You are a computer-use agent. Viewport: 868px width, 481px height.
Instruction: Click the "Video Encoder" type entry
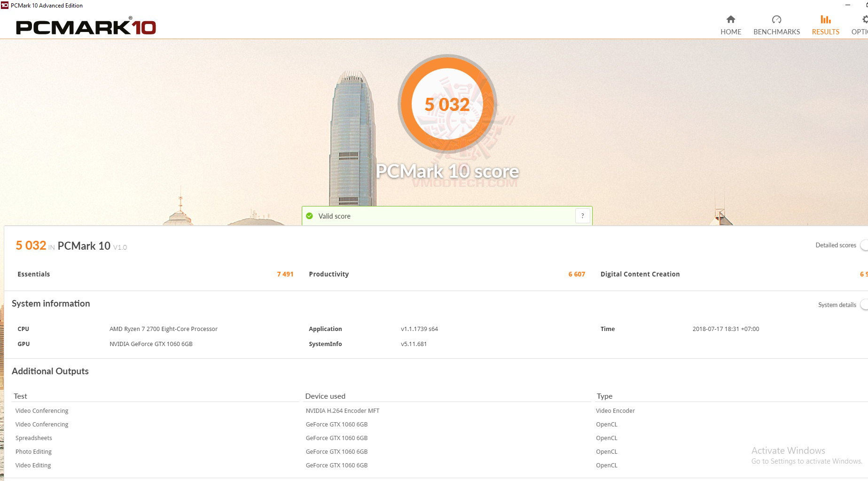point(615,411)
